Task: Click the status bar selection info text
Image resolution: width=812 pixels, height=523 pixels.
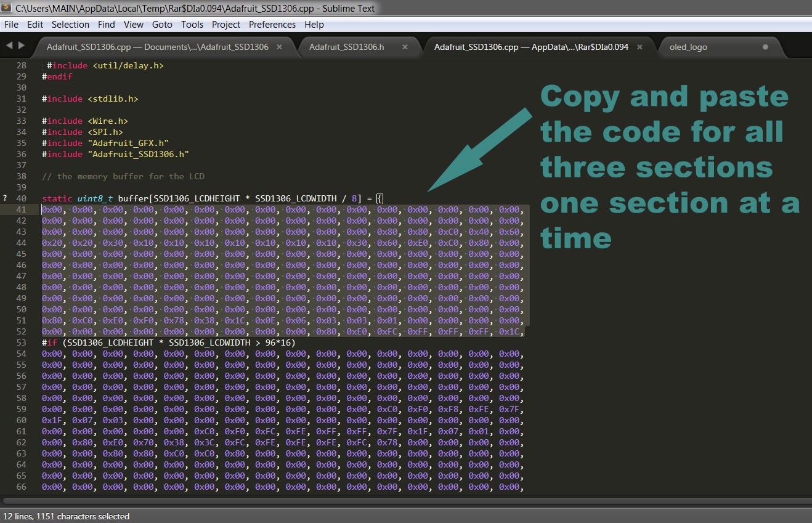Action: coord(67,516)
